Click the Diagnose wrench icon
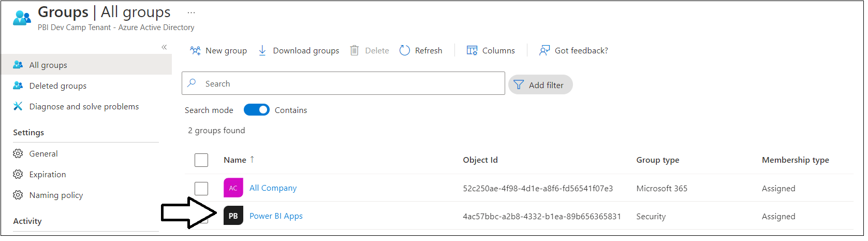This screenshot has width=868, height=241. coord(18,106)
